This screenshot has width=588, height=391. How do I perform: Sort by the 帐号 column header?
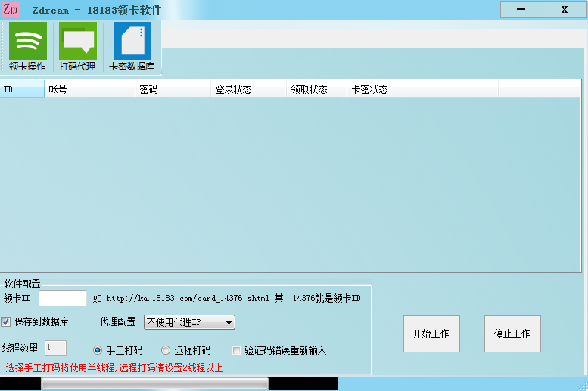[89, 89]
